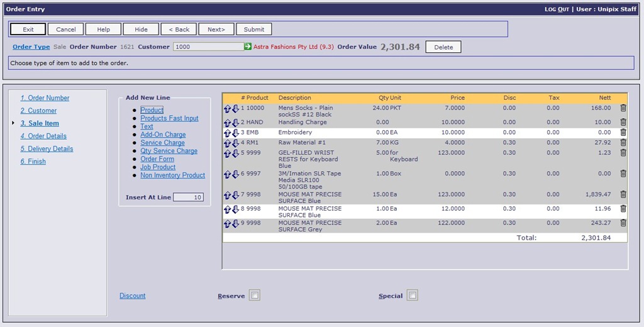Delete the 3M/Imation SLR Tape line

tap(623, 174)
